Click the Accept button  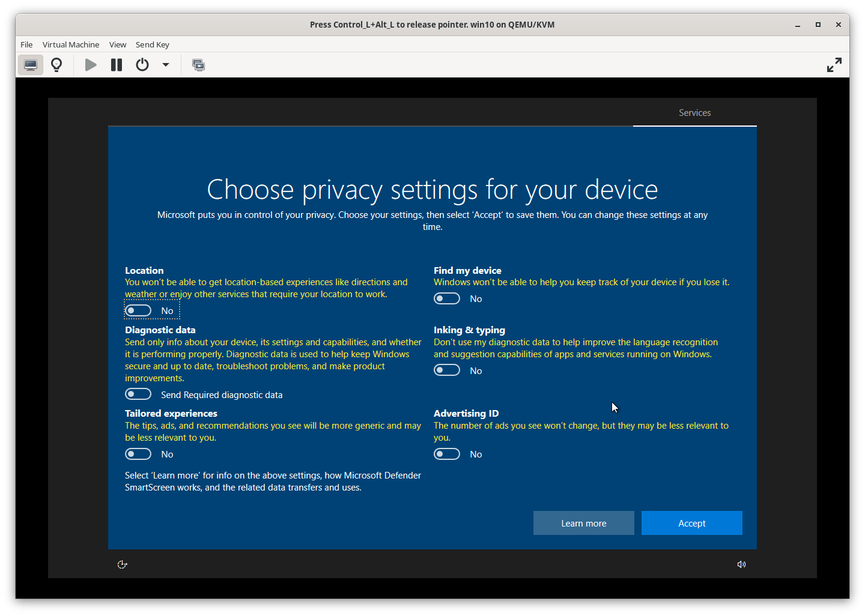point(692,523)
